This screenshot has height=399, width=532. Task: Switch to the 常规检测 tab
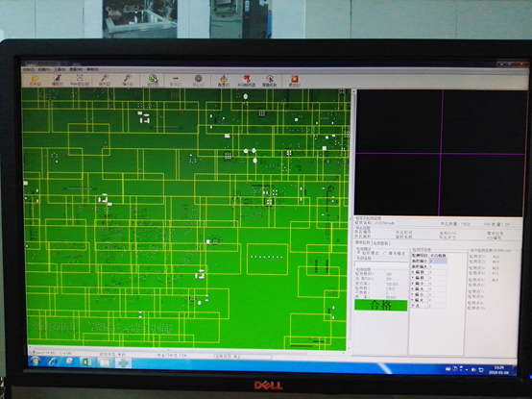(363, 243)
